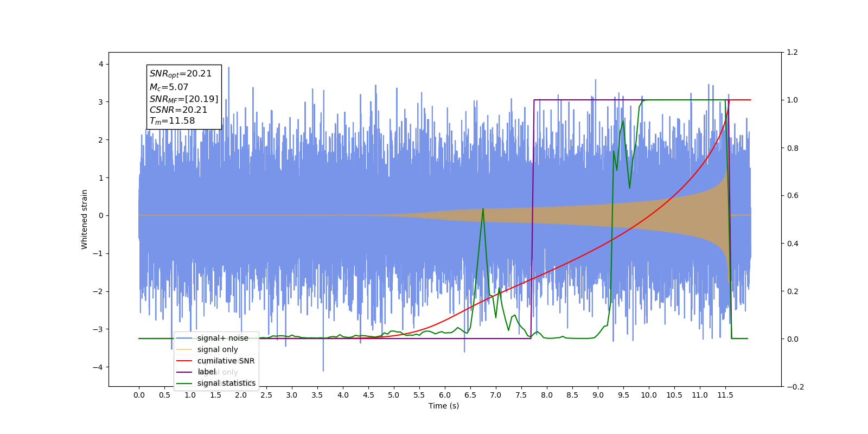The height and width of the screenshot is (434, 868).
Task: Click the x-axis tick label 0.0
Action: [139, 395]
